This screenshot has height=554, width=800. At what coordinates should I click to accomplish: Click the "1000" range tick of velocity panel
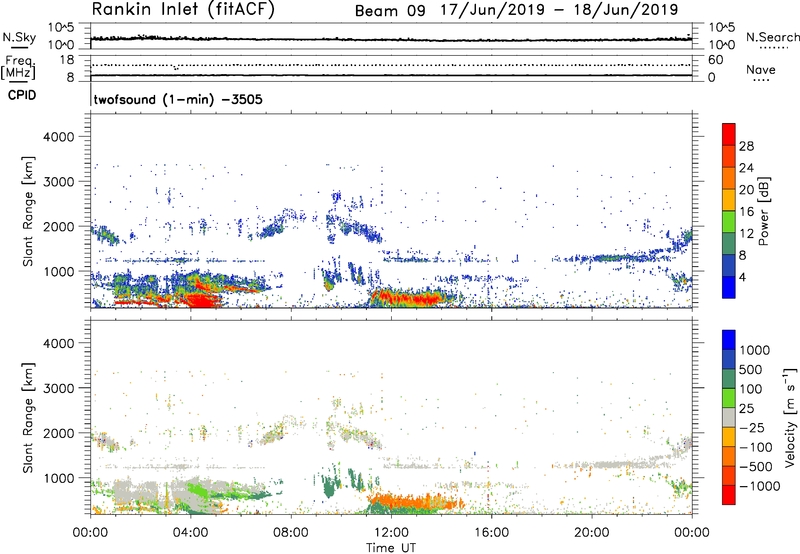pos(58,478)
